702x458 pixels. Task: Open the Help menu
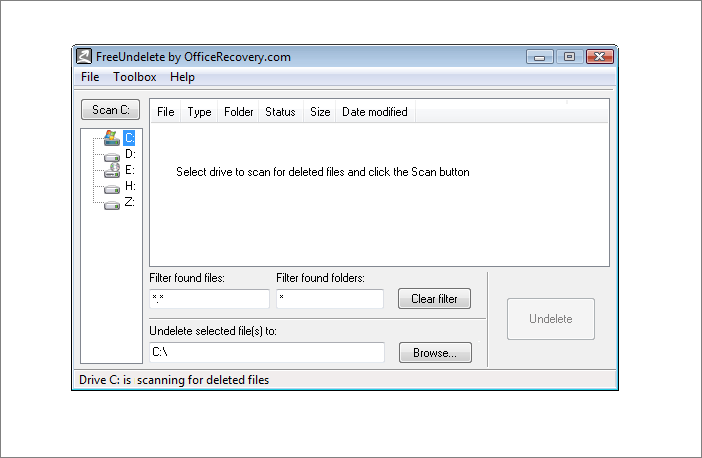tap(182, 77)
